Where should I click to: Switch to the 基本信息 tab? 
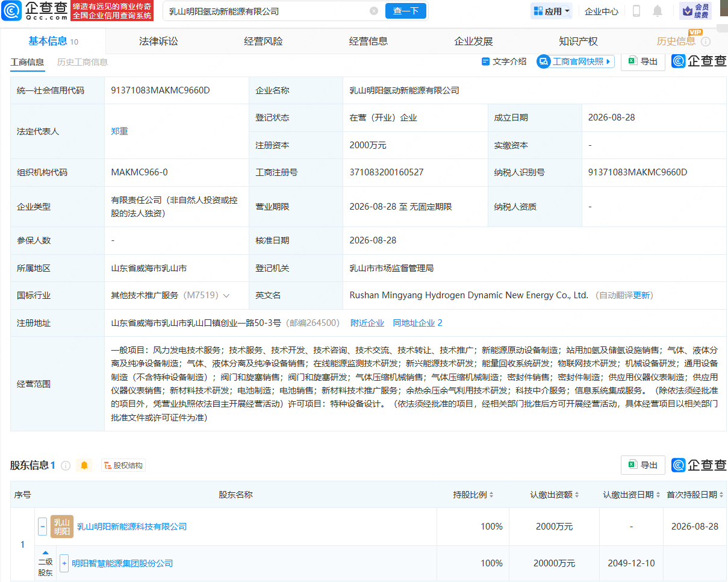53,41
